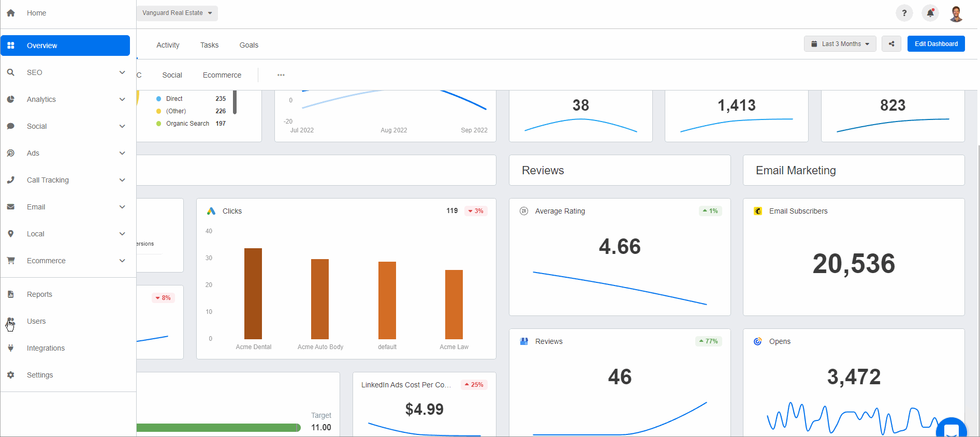Expand the Analytics sidebar chevron
This screenshot has height=437, width=980.
click(x=122, y=99)
